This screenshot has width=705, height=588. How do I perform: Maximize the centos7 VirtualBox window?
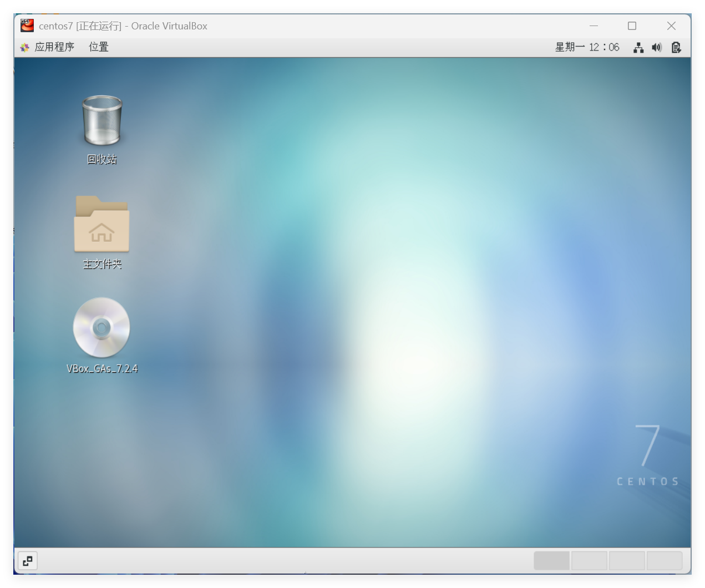[x=632, y=26]
